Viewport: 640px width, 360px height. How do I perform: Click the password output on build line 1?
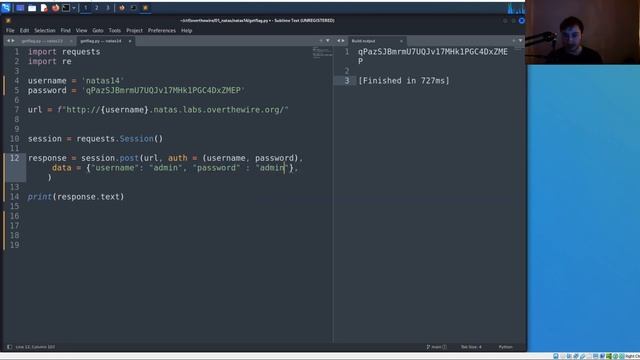click(x=433, y=57)
